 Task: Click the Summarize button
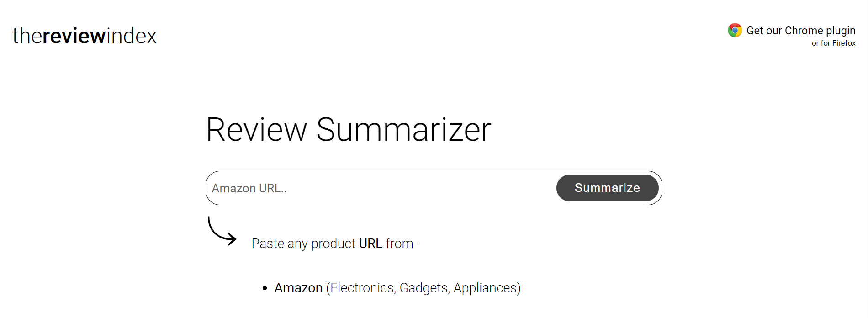(607, 188)
